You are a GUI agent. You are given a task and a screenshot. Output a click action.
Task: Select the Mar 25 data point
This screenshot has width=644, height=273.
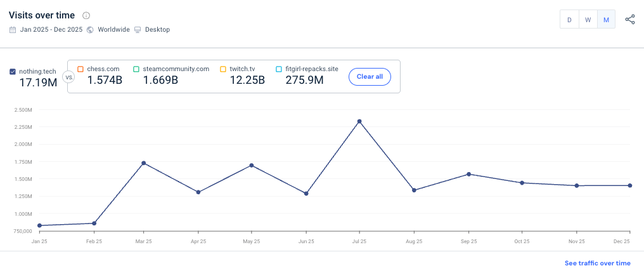tap(143, 163)
